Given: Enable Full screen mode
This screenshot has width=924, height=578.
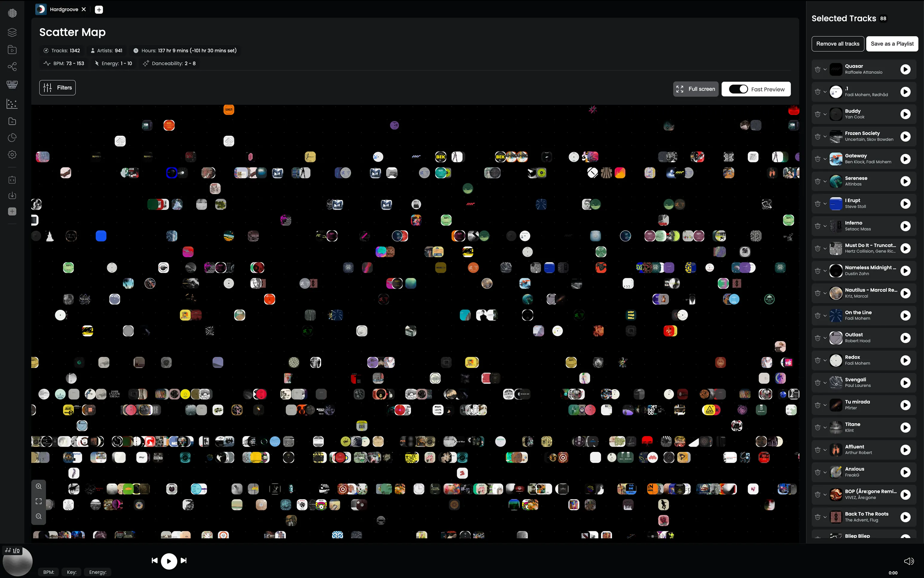Looking at the screenshot, I should [x=695, y=89].
